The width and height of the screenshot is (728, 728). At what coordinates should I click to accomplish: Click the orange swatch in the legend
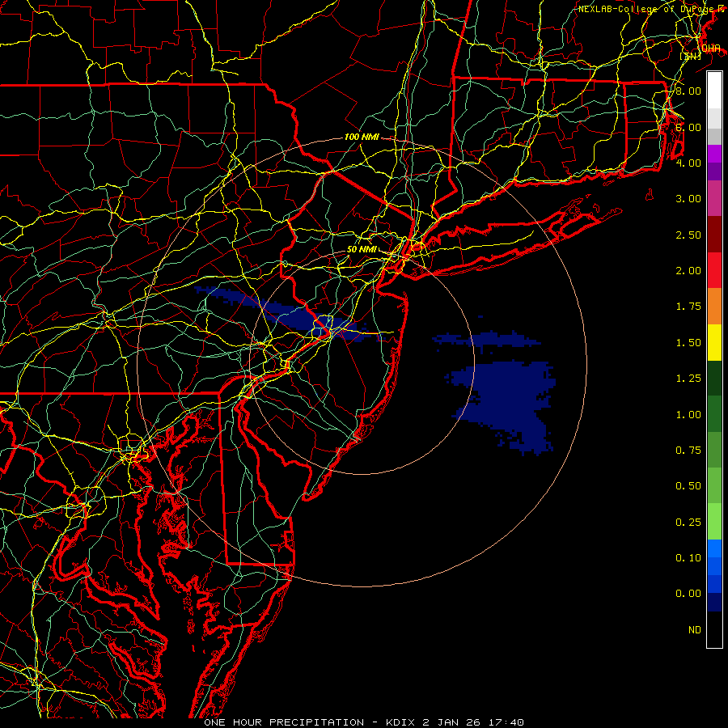coord(714,307)
